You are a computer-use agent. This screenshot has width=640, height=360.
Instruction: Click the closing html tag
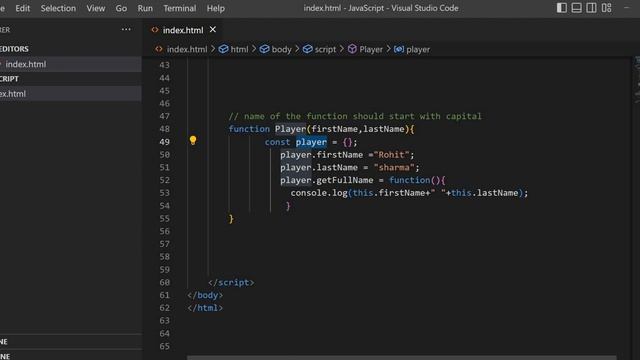[205, 308]
